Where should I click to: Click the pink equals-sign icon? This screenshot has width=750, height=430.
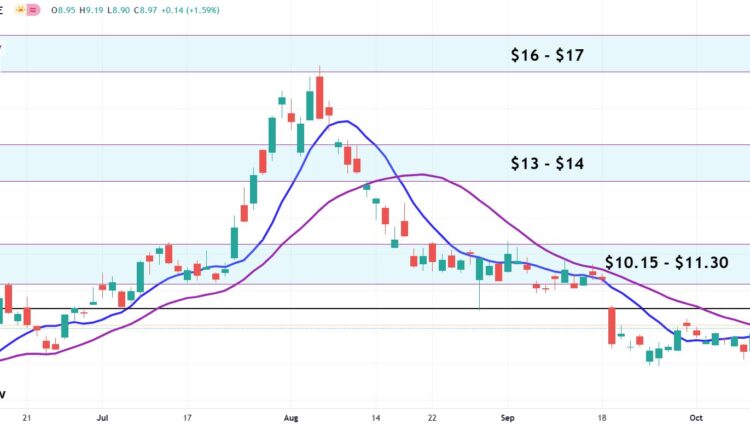point(34,10)
